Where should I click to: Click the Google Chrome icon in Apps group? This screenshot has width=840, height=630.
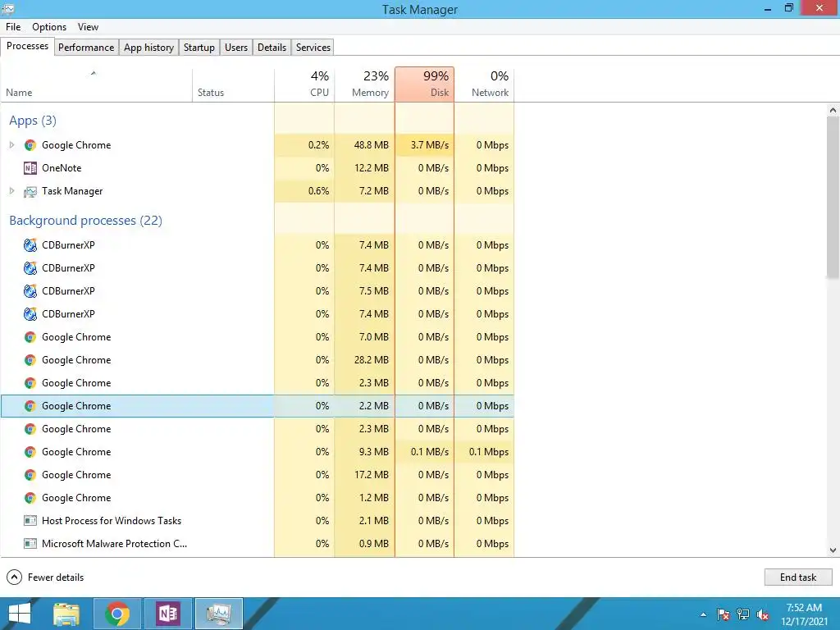pos(30,145)
